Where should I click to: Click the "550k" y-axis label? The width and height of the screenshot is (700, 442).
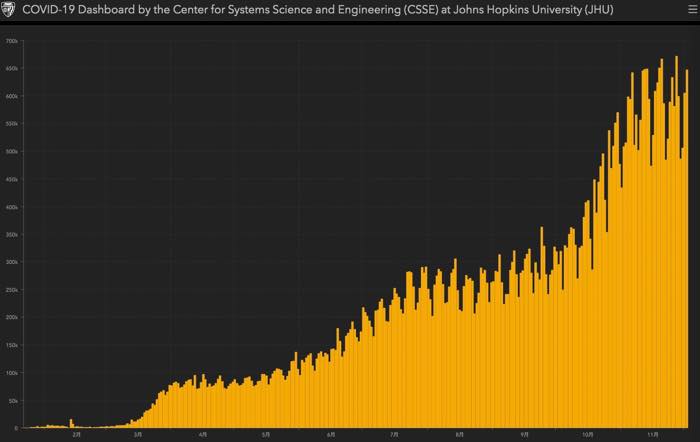coord(12,124)
